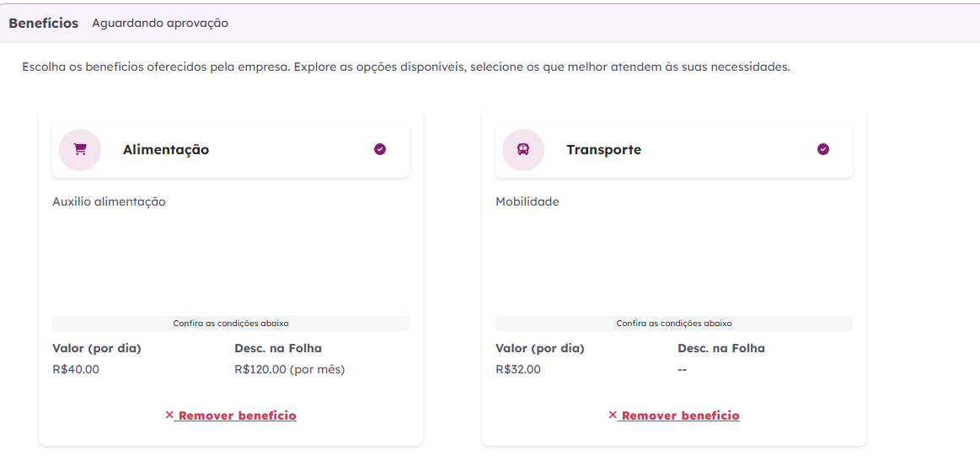This screenshot has width=980, height=461.
Task: Select the Transporte card title
Action: (x=603, y=150)
